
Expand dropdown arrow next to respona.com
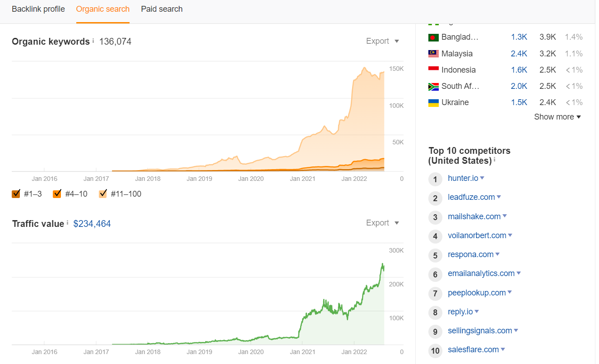click(x=497, y=254)
